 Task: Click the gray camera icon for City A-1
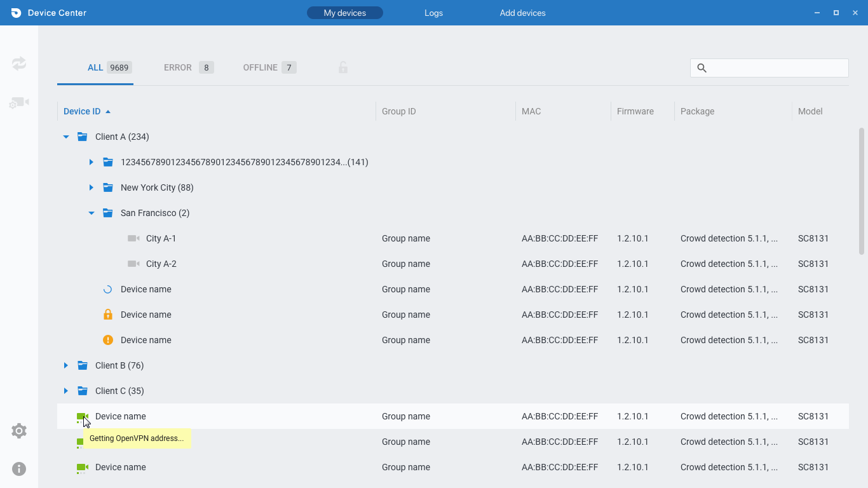click(x=133, y=238)
